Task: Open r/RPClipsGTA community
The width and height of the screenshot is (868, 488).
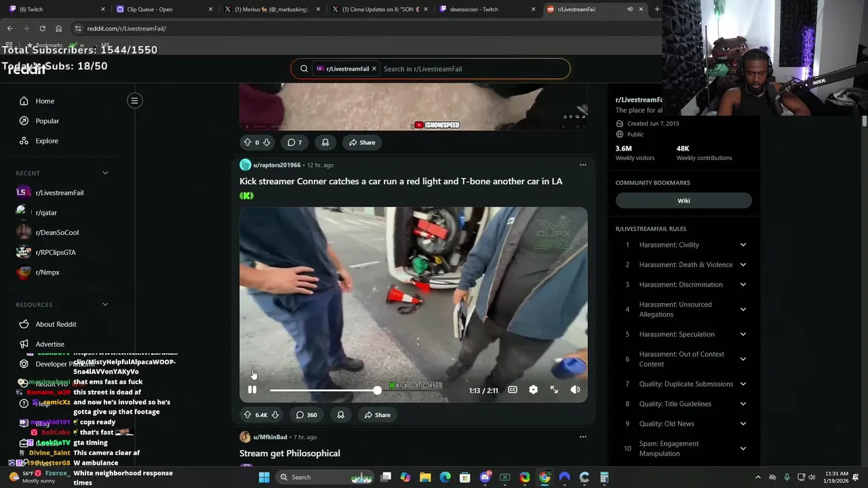Action: 56,252
